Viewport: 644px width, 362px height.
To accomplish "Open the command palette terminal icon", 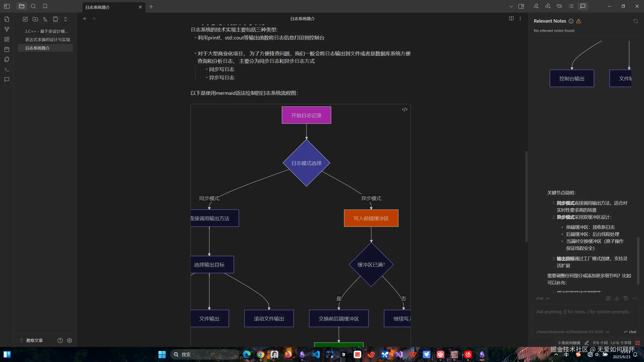I will click(x=7, y=69).
